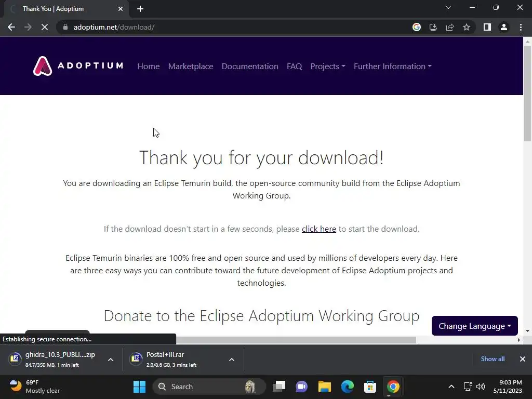Image resolution: width=532 pixels, height=399 pixels.
Task: Open File Explorer from taskbar
Action: click(324, 387)
